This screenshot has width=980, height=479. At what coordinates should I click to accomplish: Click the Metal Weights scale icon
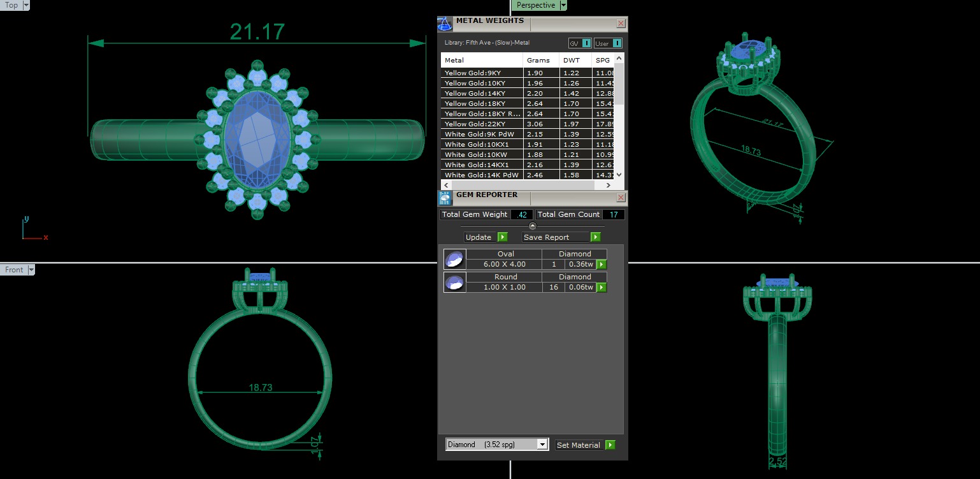tap(445, 24)
